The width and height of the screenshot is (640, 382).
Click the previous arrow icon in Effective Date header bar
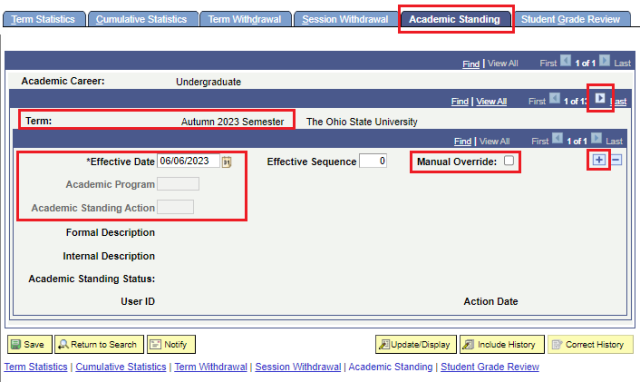point(557,138)
